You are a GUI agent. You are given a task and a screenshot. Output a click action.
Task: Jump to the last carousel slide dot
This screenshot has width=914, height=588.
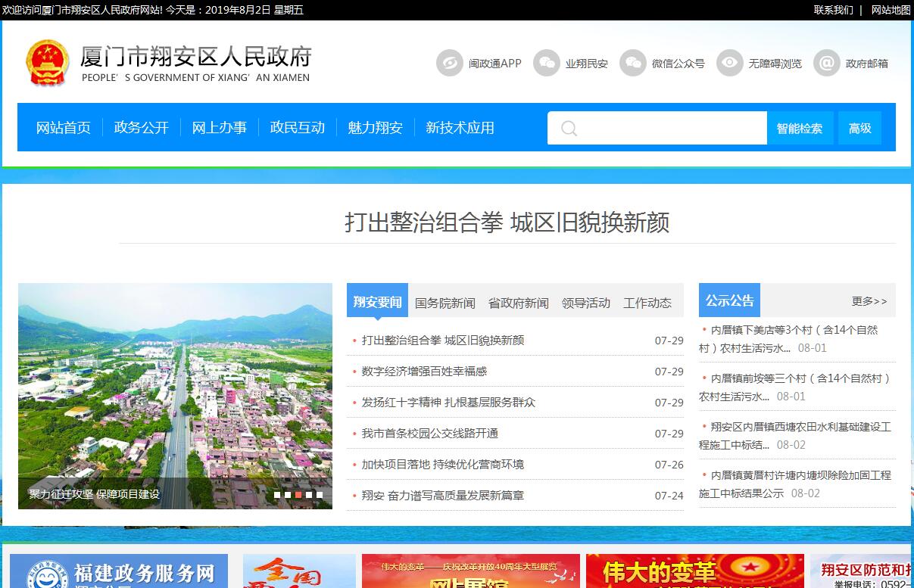pyautogui.click(x=320, y=495)
